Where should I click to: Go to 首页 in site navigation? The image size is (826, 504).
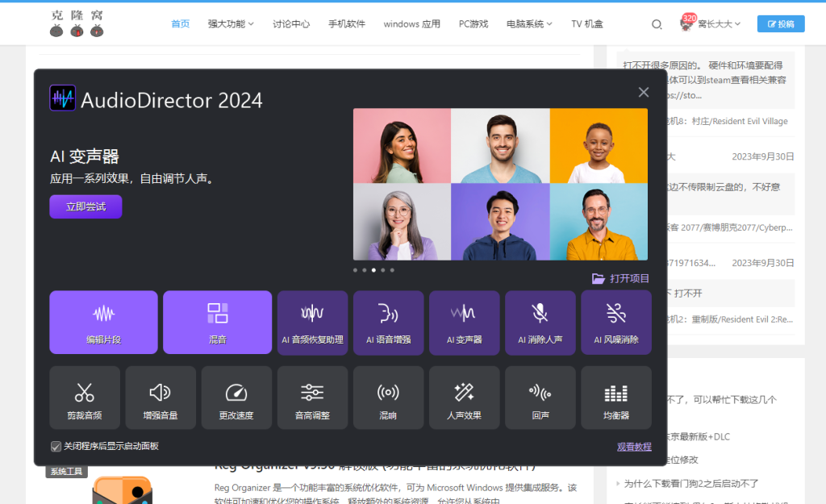click(x=180, y=23)
